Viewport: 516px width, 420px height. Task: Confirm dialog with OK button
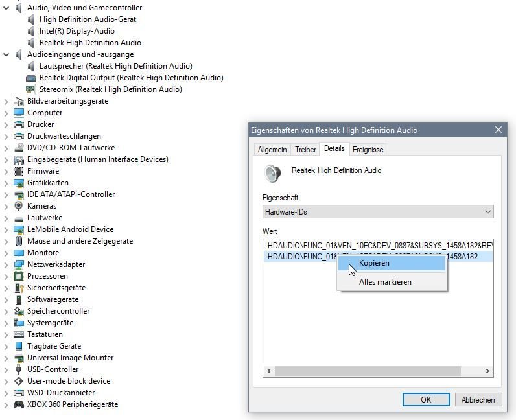click(426, 400)
